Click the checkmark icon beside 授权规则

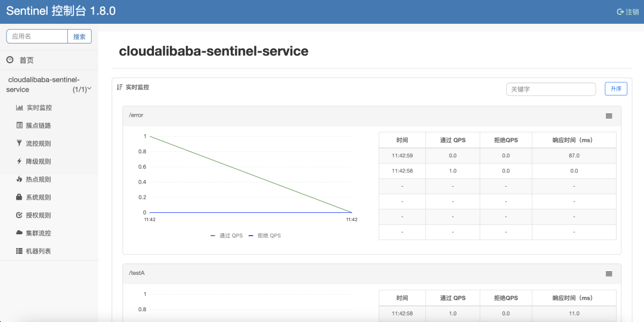[x=20, y=215]
